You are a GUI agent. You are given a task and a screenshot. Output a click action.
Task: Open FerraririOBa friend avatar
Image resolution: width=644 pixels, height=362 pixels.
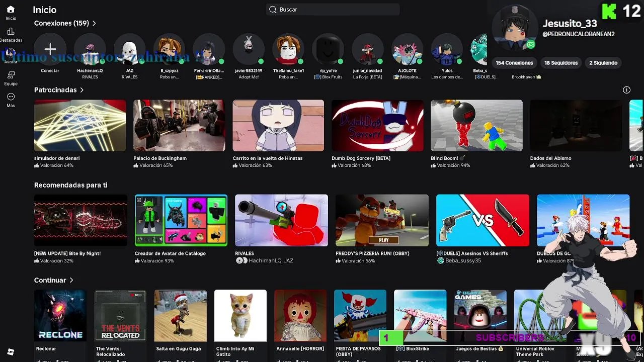click(209, 49)
